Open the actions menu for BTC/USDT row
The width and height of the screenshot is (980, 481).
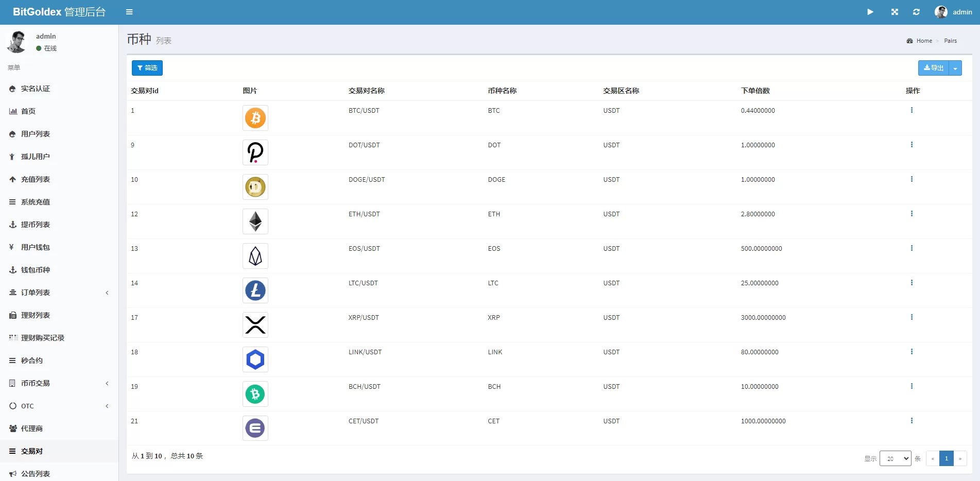point(912,110)
